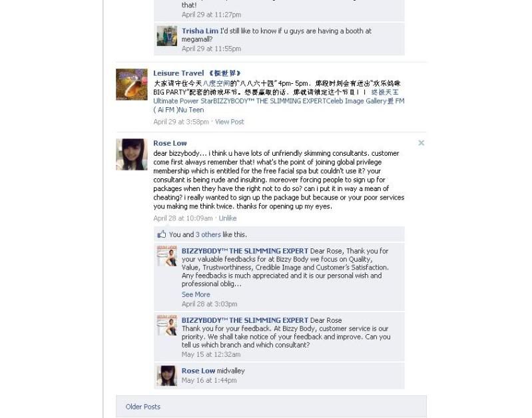
Task: Open BIZZYBODY name in May 15 reply
Action: tap(244, 320)
